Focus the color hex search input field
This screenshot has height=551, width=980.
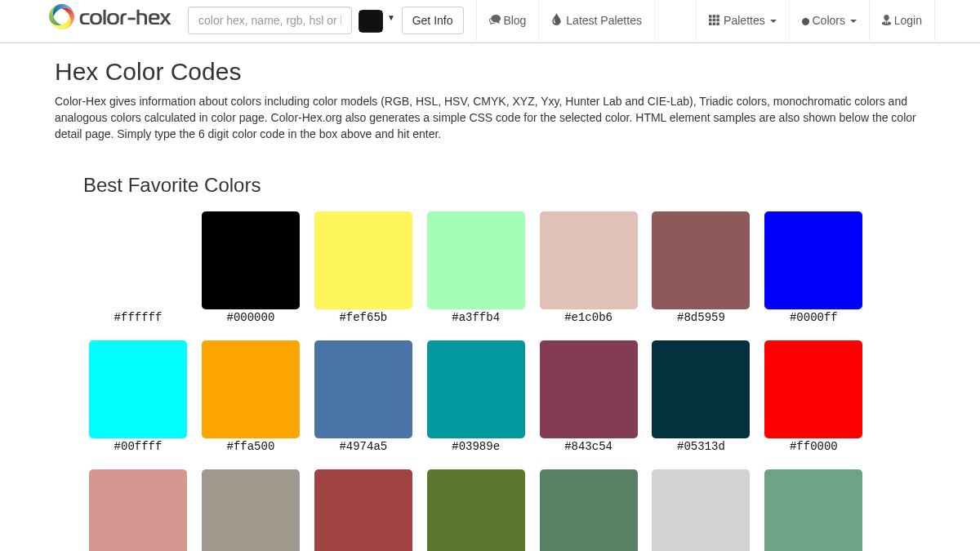(269, 20)
